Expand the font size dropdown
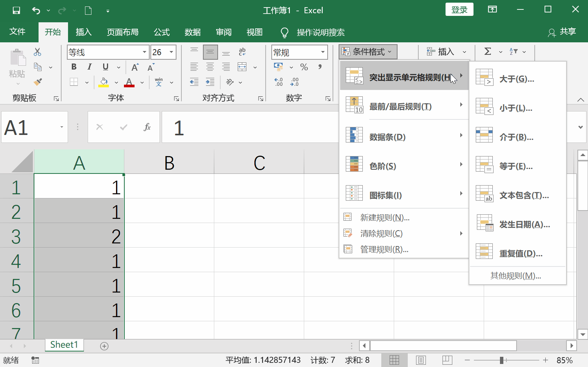The width and height of the screenshot is (588, 367). (172, 52)
